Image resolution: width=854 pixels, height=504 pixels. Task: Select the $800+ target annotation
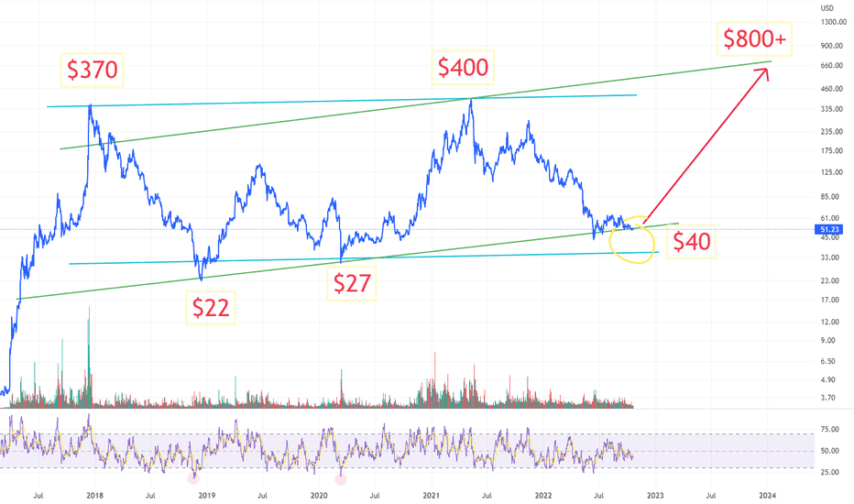click(x=754, y=38)
